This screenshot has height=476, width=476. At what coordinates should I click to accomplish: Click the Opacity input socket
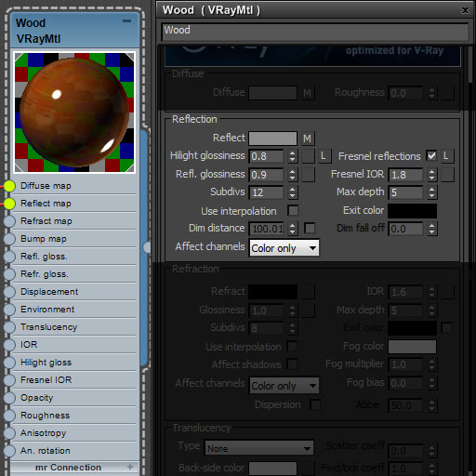point(9,398)
